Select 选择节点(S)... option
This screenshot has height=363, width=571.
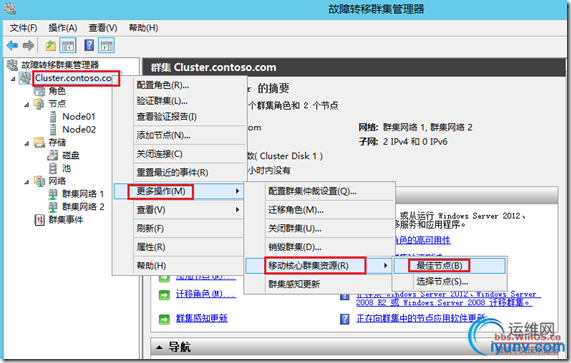click(x=442, y=281)
